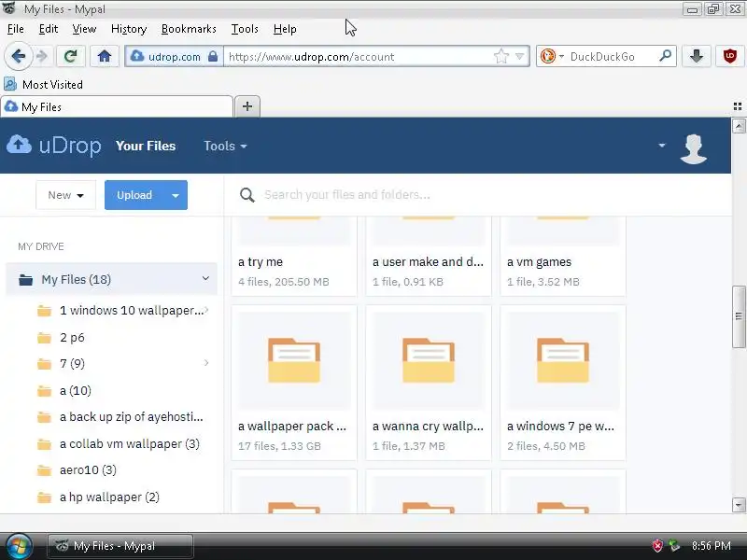
Task: Open the View menu
Action: [x=84, y=29]
